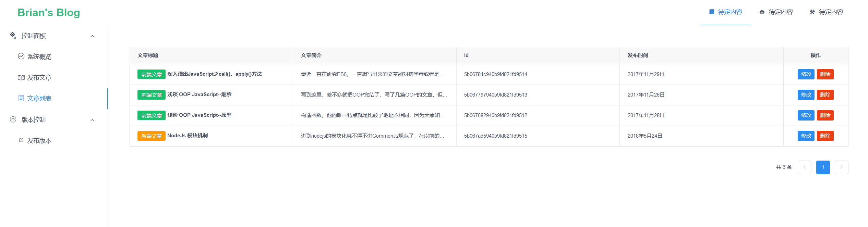868x227 pixels.
Task: Open the middle 待定内容 tab label
Action: coord(781,12)
